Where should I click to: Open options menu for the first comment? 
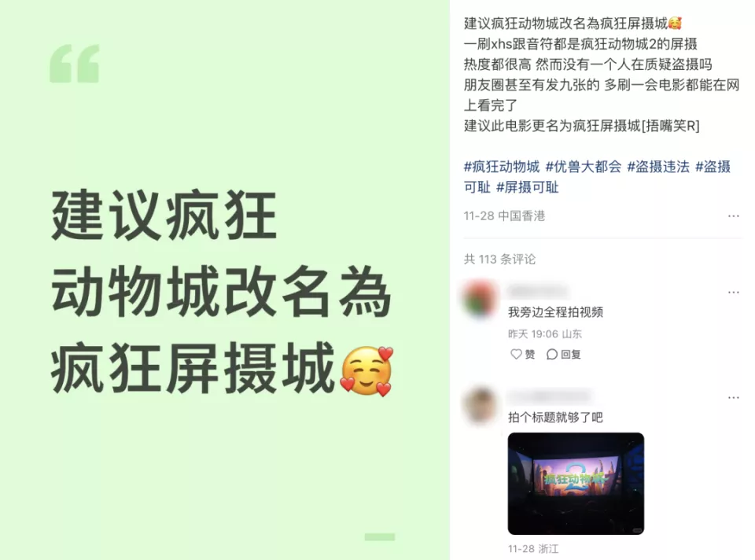(733, 293)
